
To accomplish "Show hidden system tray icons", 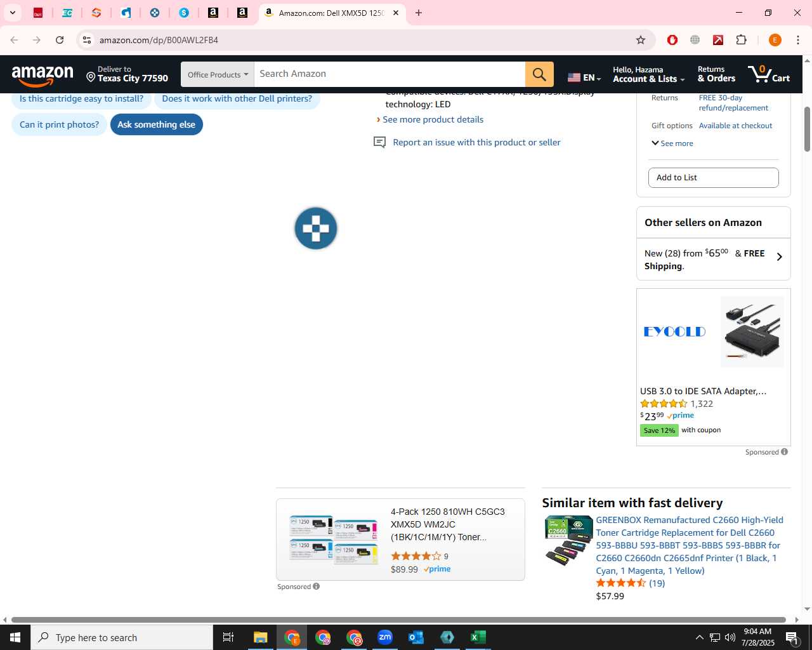I will click(699, 637).
